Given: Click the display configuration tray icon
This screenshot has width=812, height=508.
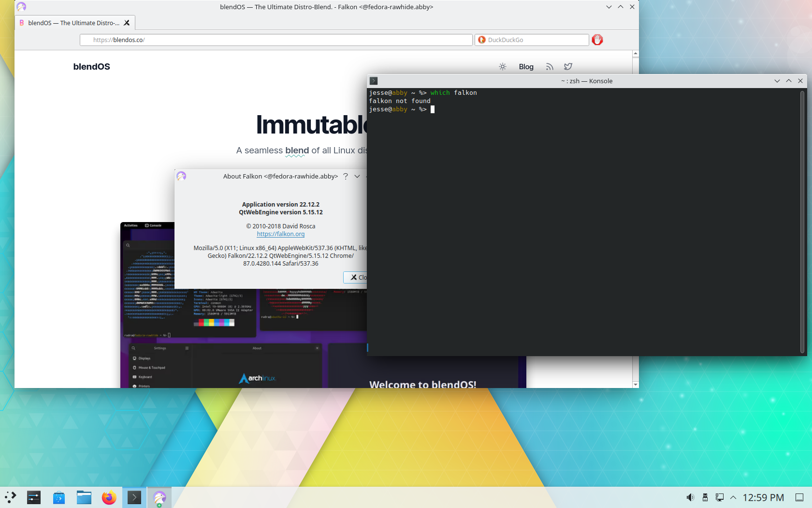Looking at the screenshot, I should (x=720, y=497).
